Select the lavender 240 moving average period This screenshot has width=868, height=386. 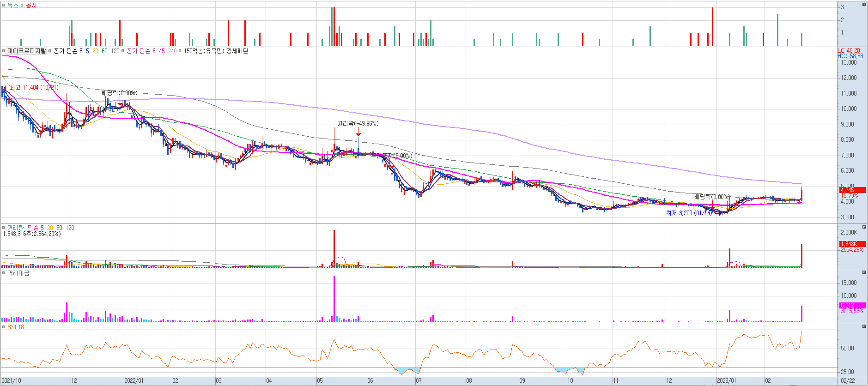coord(172,51)
